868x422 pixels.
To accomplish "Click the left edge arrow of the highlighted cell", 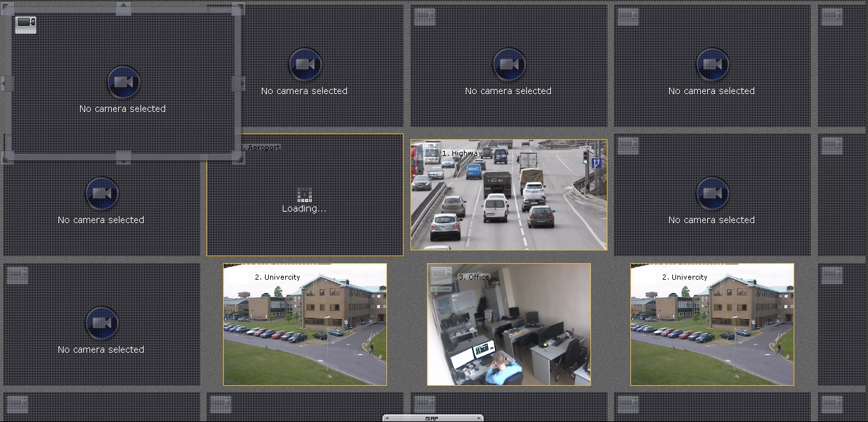I will [7, 83].
